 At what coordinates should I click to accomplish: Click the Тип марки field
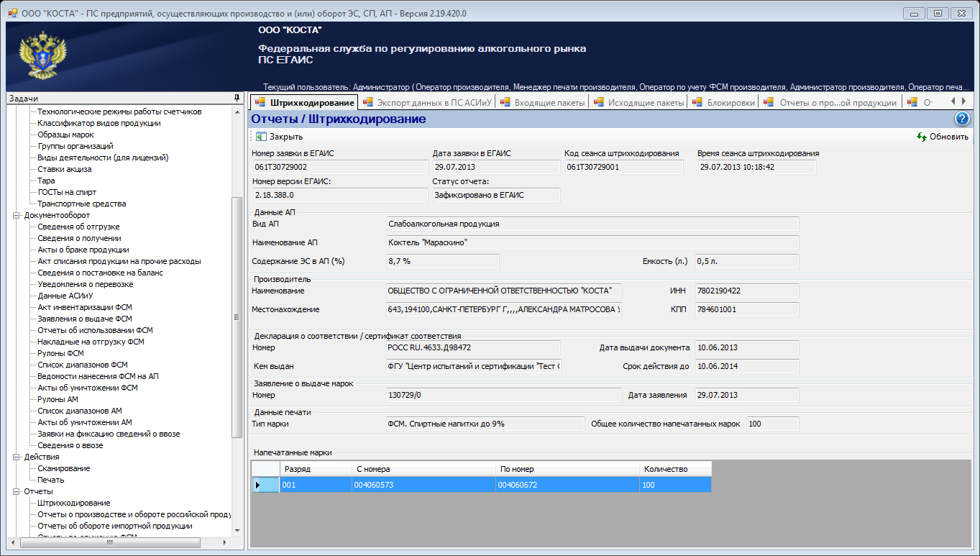[485, 424]
